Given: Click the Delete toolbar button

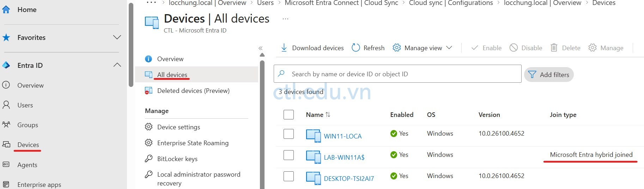Looking at the screenshot, I should coord(565,48).
